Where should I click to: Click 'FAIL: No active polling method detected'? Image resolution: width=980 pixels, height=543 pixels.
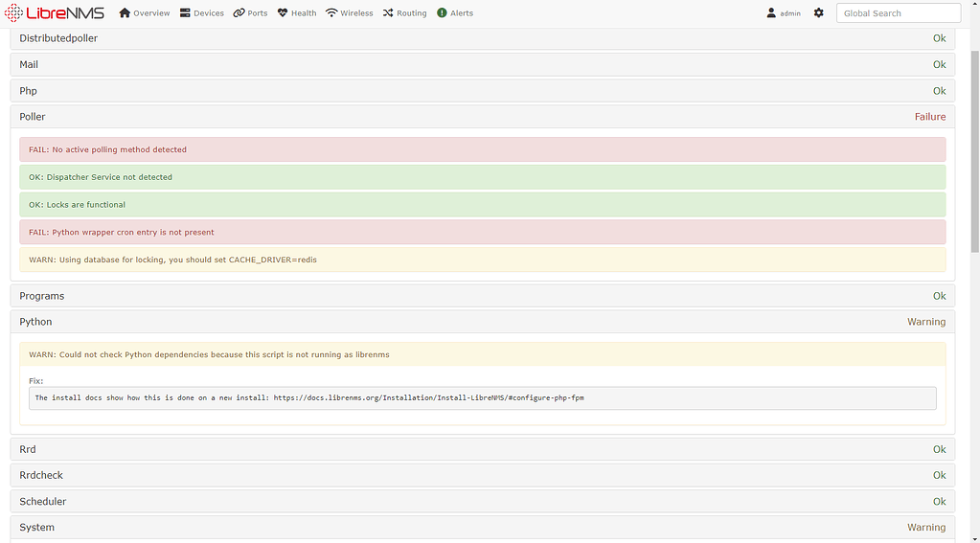(483, 149)
